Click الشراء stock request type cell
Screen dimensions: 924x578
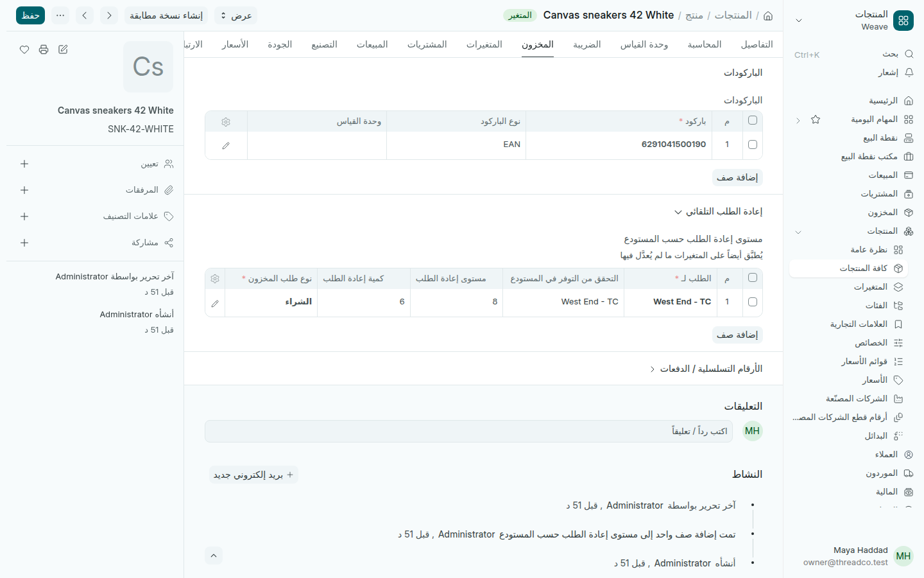pos(271,302)
